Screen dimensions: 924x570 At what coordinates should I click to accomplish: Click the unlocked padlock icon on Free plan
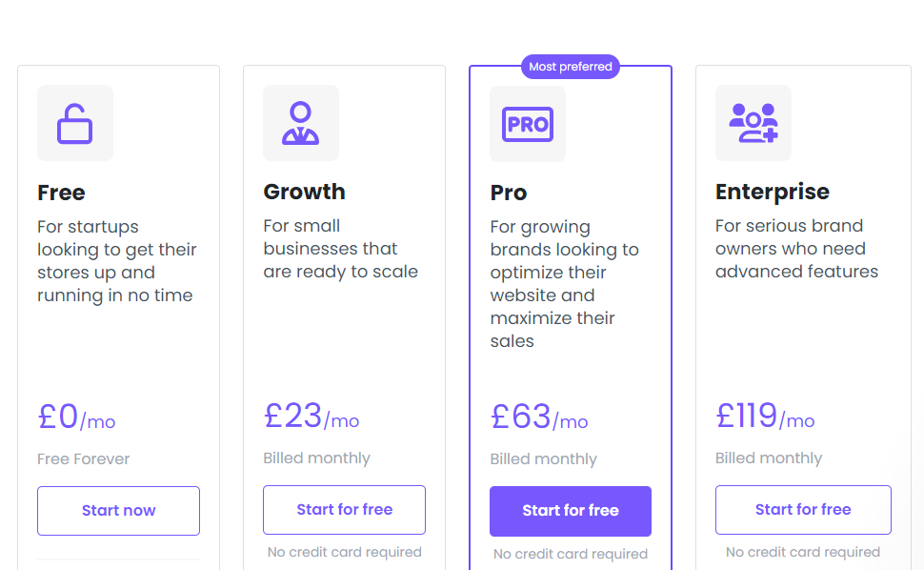pyautogui.click(x=75, y=123)
